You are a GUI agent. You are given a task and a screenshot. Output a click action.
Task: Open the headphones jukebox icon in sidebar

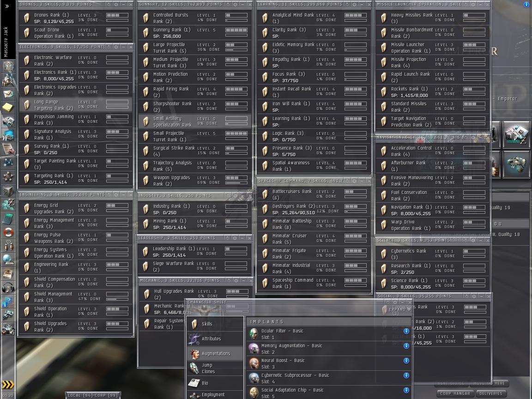pyautogui.click(x=8, y=288)
